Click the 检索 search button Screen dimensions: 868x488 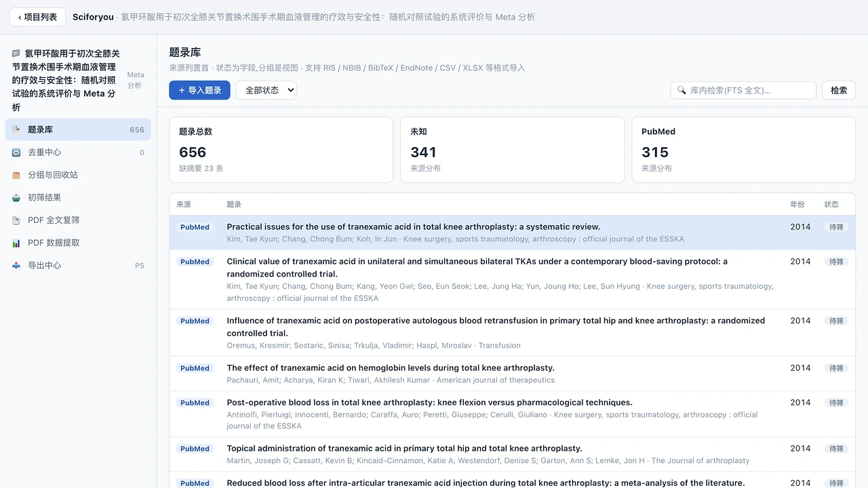pyautogui.click(x=839, y=90)
